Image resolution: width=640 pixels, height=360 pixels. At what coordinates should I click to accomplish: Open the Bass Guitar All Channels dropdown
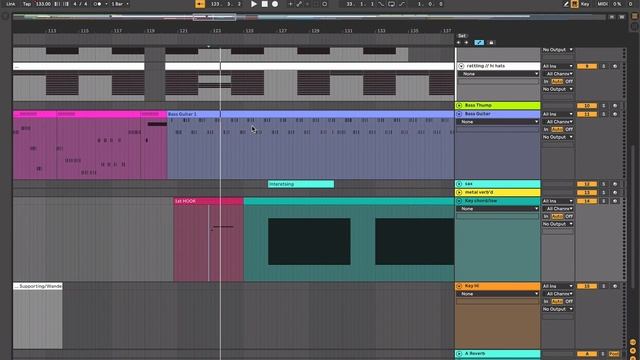pyautogui.click(x=558, y=122)
